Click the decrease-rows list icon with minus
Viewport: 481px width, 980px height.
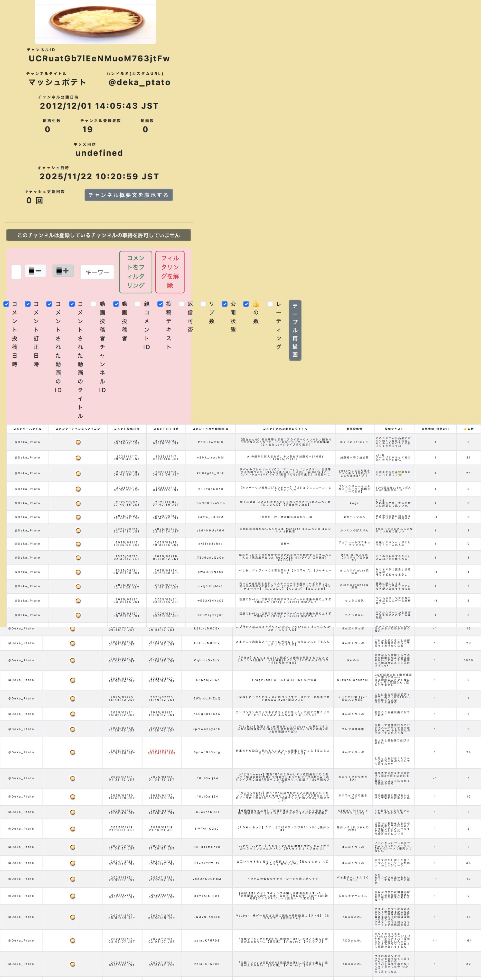click(x=35, y=271)
